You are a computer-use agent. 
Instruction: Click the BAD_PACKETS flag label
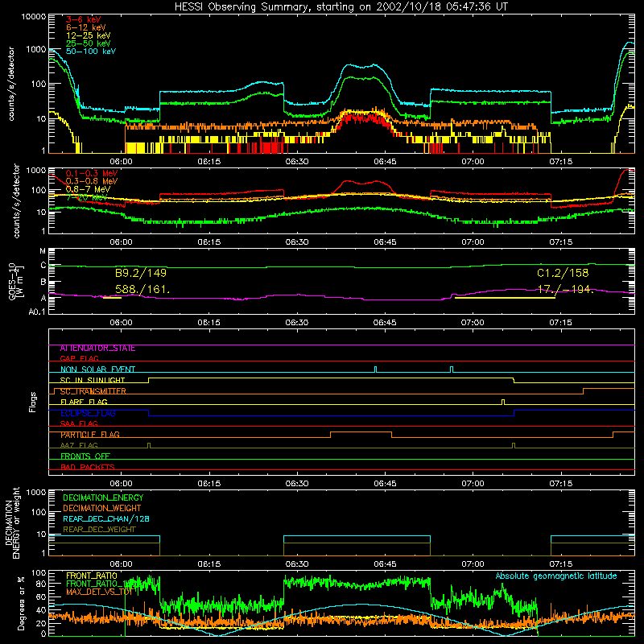(88, 468)
